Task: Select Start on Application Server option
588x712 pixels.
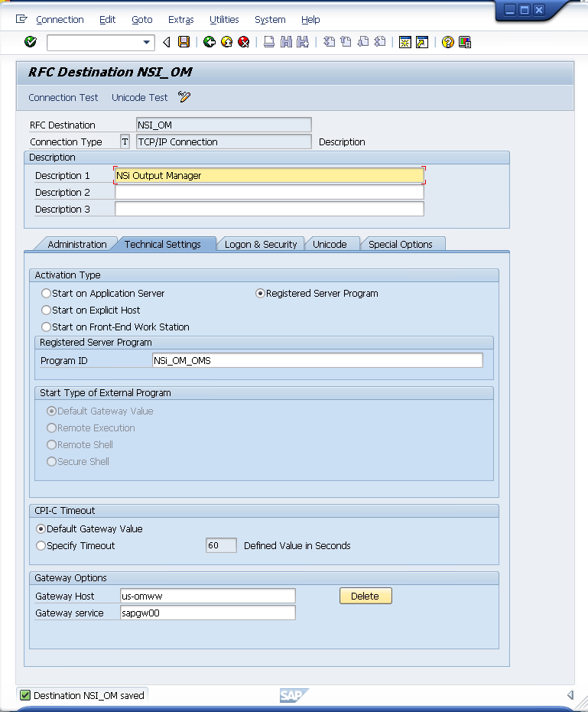Action: coord(47,294)
